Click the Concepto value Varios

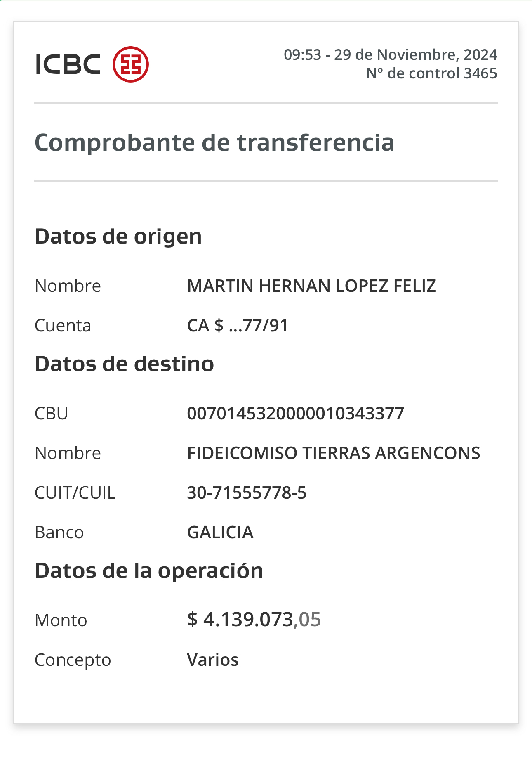point(213,660)
